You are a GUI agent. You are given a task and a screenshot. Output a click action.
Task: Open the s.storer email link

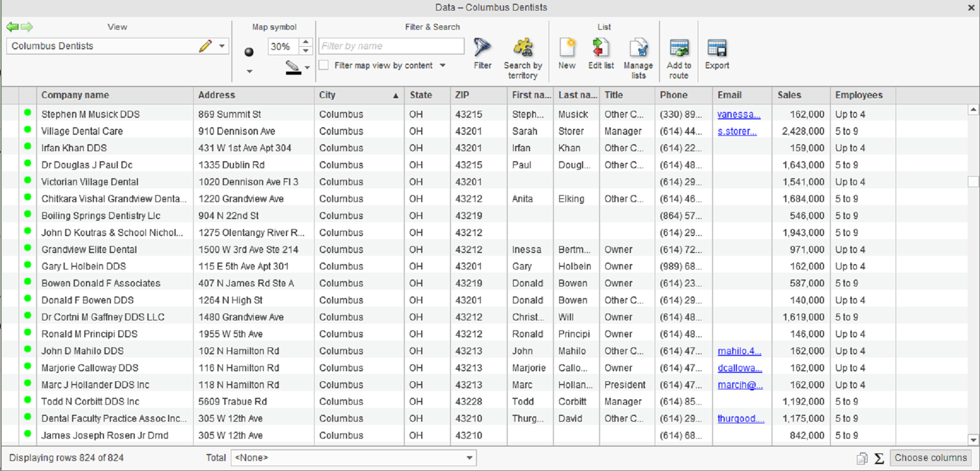(x=736, y=131)
